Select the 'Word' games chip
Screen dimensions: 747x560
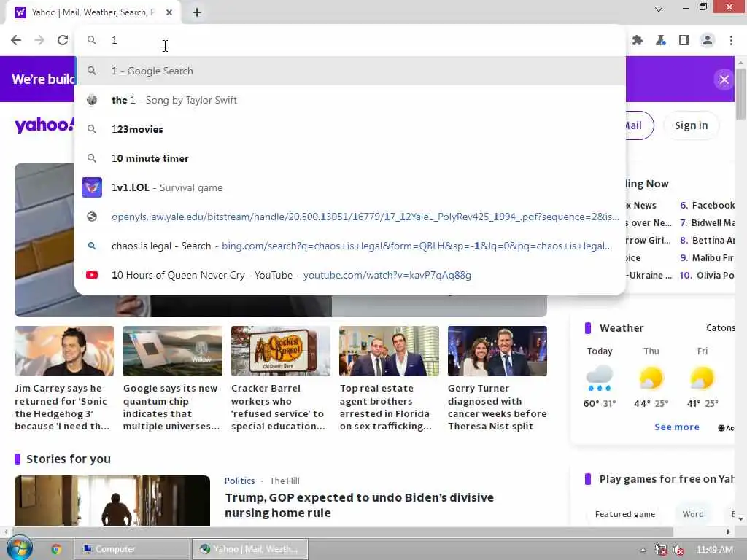click(x=693, y=514)
